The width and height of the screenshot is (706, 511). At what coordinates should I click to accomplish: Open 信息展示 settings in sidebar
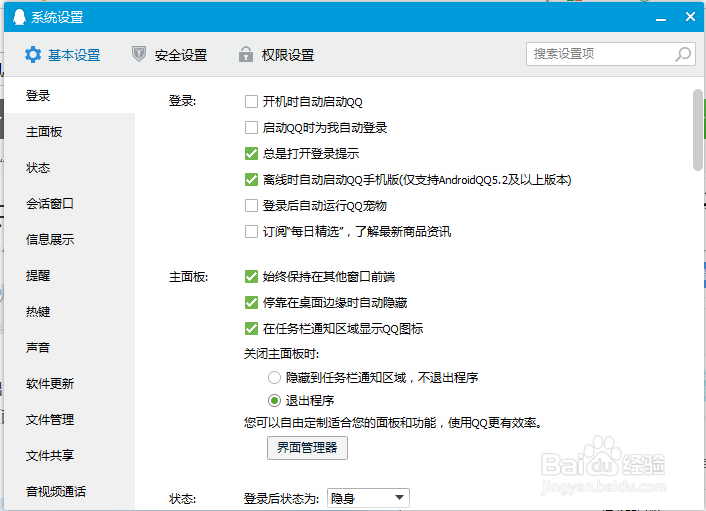tap(69, 240)
